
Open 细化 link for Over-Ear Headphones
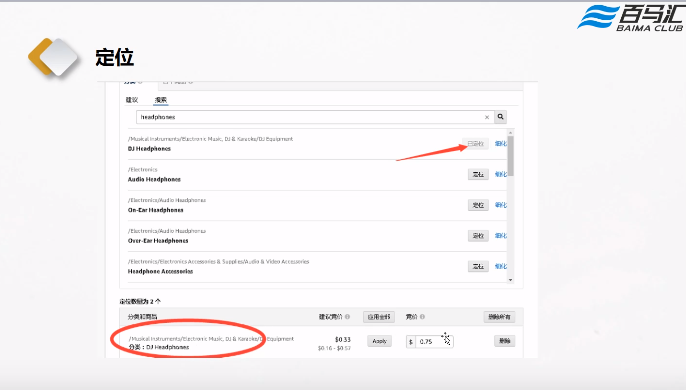(501, 235)
